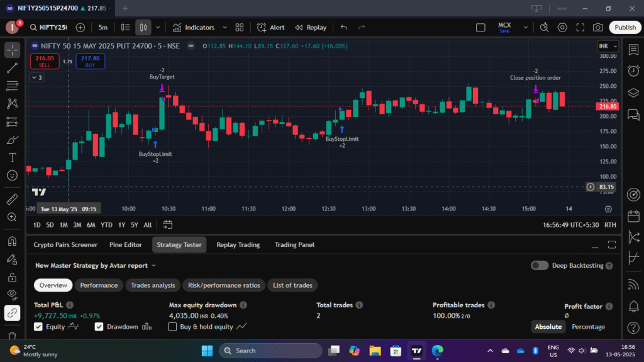Select the 1D time range
The image size is (644, 362).
pyautogui.click(x=36, y=225)
